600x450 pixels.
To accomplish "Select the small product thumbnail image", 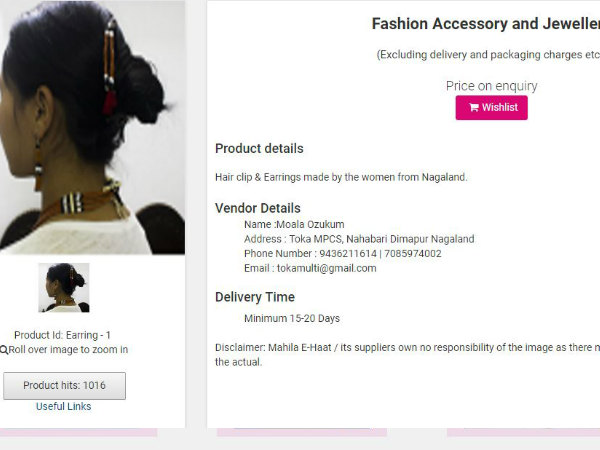I will tap(64, 288).
